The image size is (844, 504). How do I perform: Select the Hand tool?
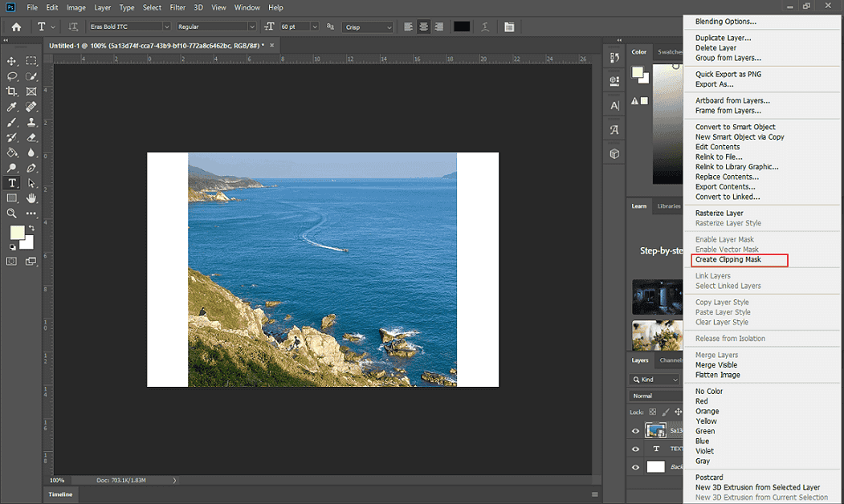(x=31, y=197)
